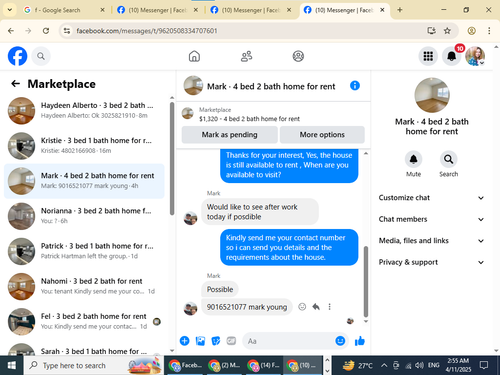Open the Faceb... Chrome taskbar window
This screenshot has width=500, height=375.
(x=185, y=365)
